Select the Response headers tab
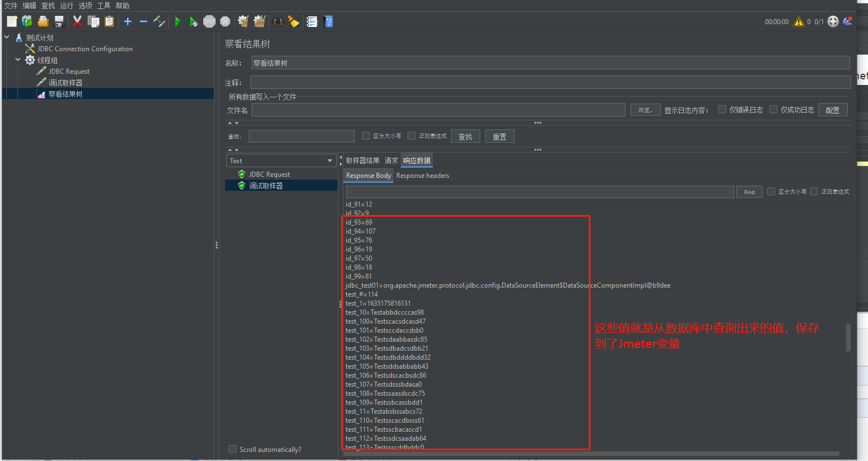 423,176
